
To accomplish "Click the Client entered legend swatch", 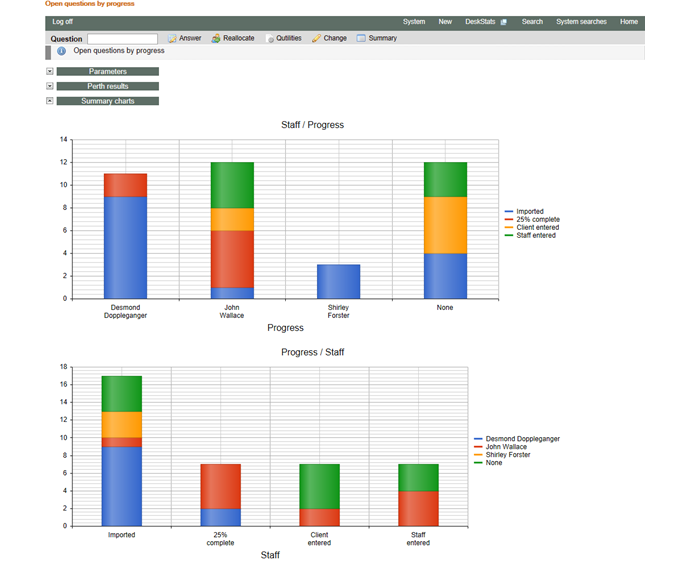I will click(509, 228).
